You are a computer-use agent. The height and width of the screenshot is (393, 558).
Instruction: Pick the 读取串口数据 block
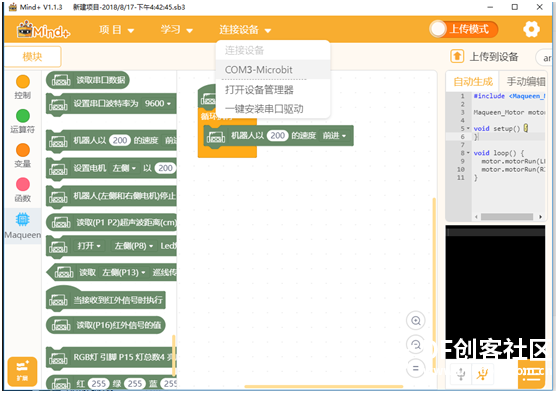[88, 80]
